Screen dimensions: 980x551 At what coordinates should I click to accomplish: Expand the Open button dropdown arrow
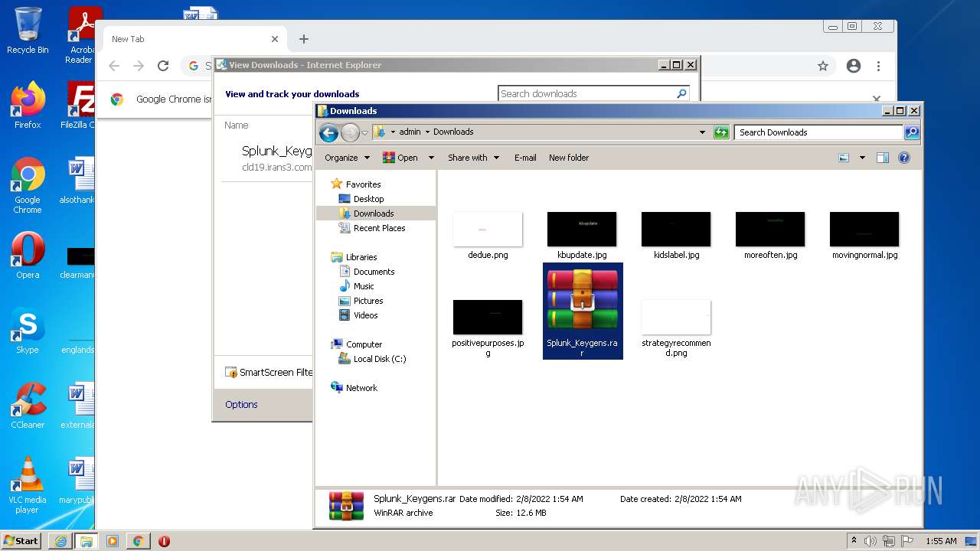[431, 158]
